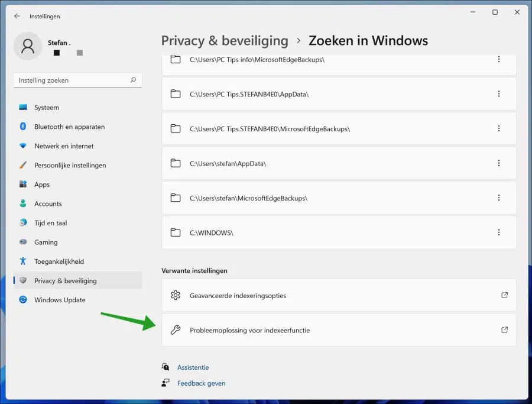
Task: Select Privacy & beveiliging in sidebar
Action: pos(77,280)
